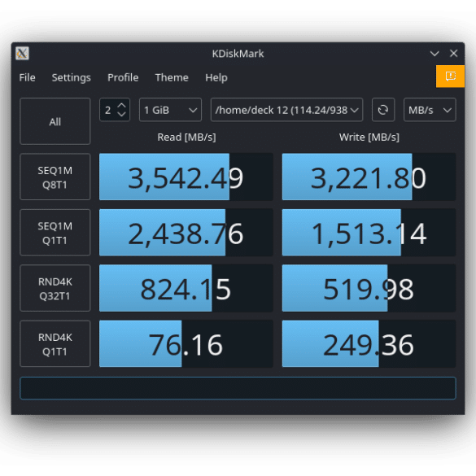Open the Help menu
Image resolution: width=476 pixels, height=476 pixels.
[x=216, y=77]
